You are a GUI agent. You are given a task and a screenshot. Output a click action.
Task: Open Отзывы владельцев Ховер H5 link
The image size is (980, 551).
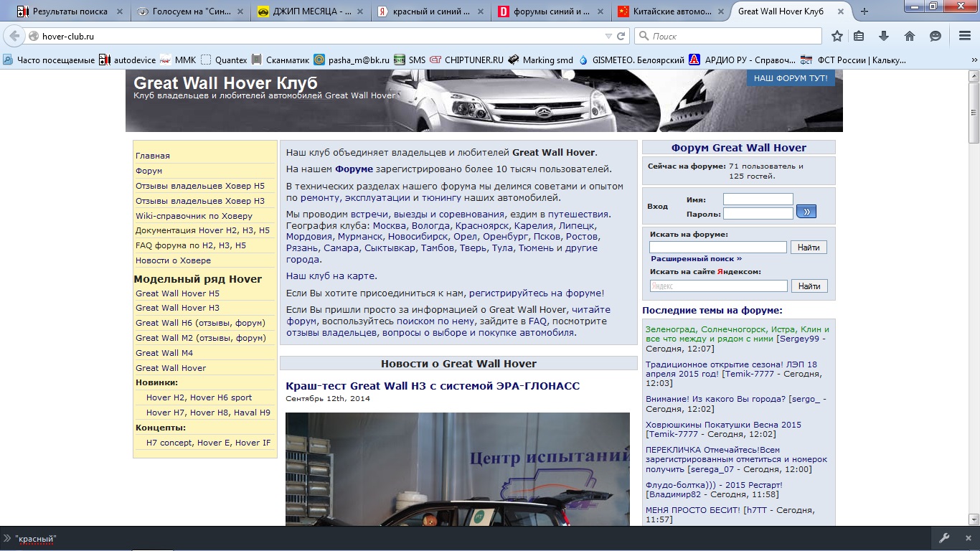pos(200,186)
